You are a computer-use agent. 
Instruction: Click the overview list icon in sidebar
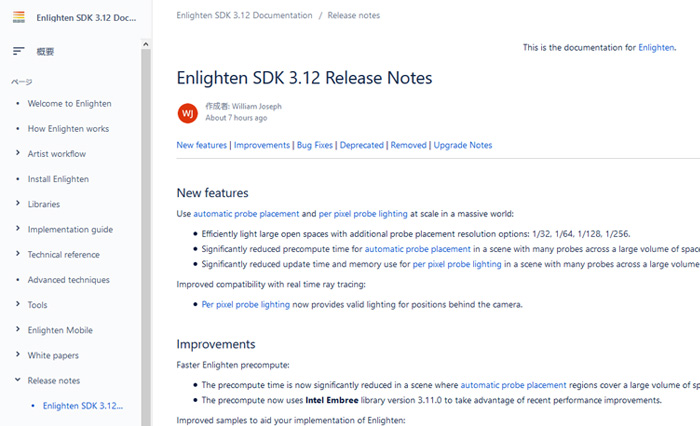coord(18,51)
